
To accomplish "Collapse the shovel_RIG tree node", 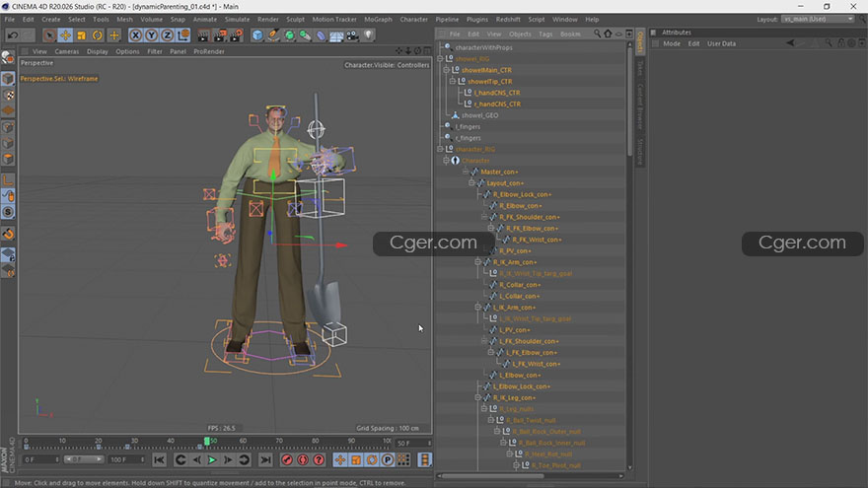I will point(441,58).
